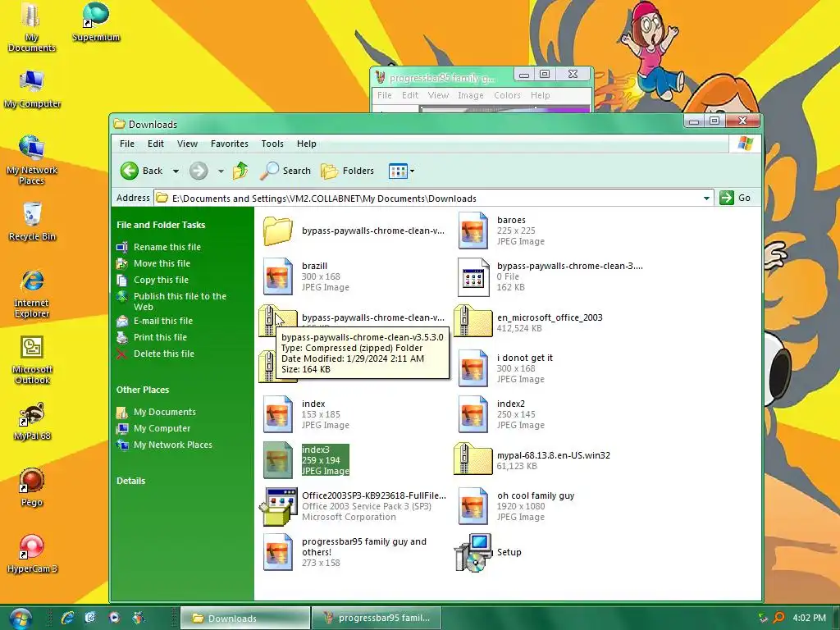Open the View menu in Downloads

click(x=188, y=144)
